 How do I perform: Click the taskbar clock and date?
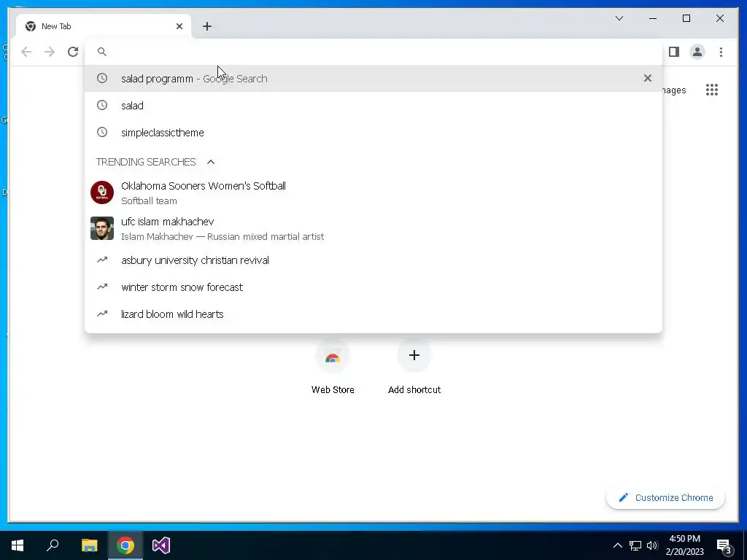pyautogui.click(x=684, y=545)
